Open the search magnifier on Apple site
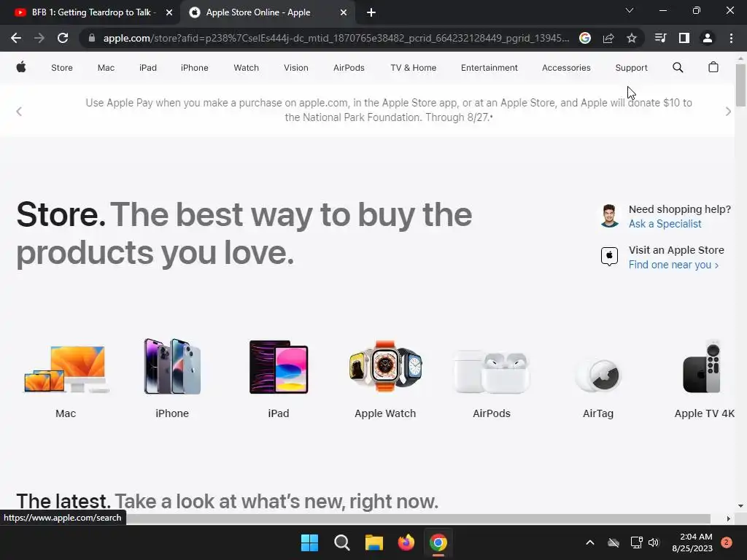Viewport: 747px width, 560px height. [x=678, y=68]
